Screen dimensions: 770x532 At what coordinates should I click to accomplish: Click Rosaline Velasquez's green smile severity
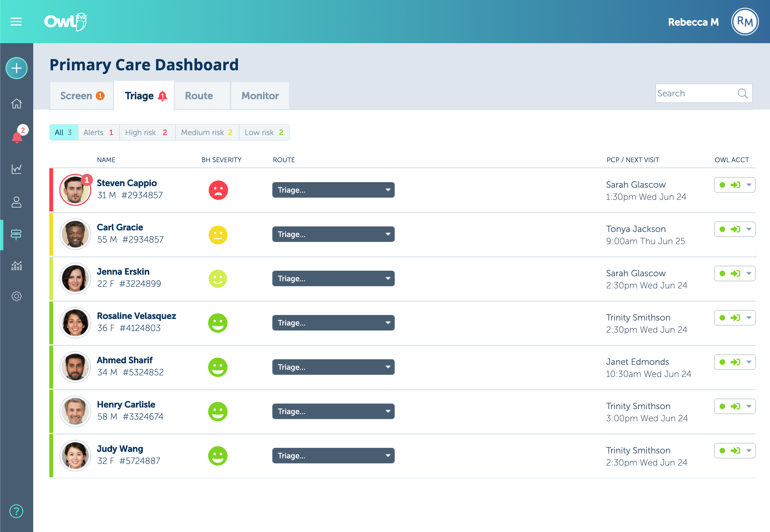tap(218, 323)
